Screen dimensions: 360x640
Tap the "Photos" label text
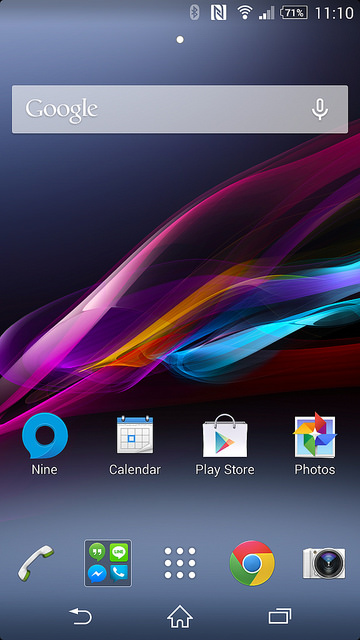pyautogui.click(x=315, y=469)
